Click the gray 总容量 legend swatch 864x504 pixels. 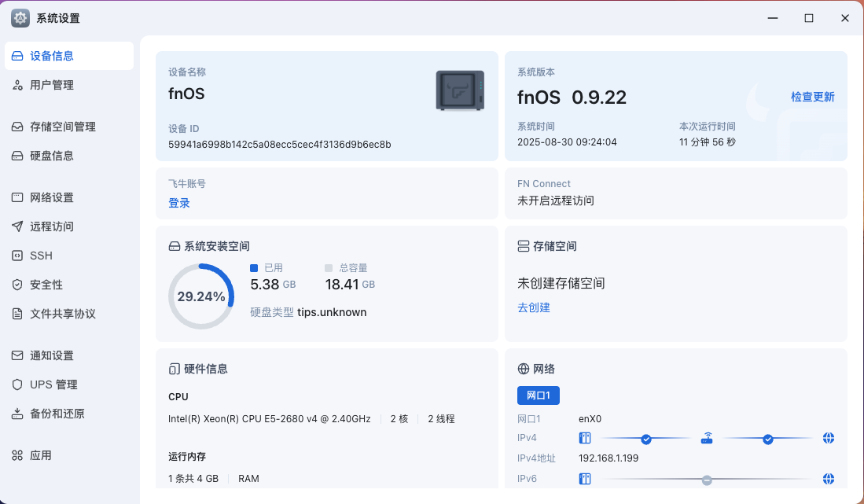329,268
